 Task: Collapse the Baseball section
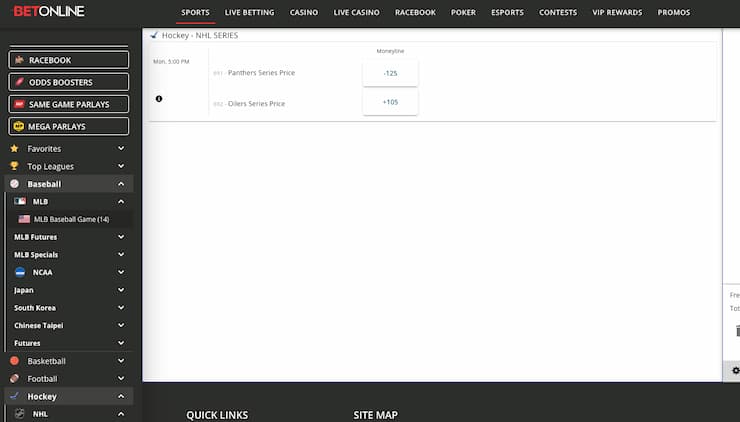(x=121, y=184)
